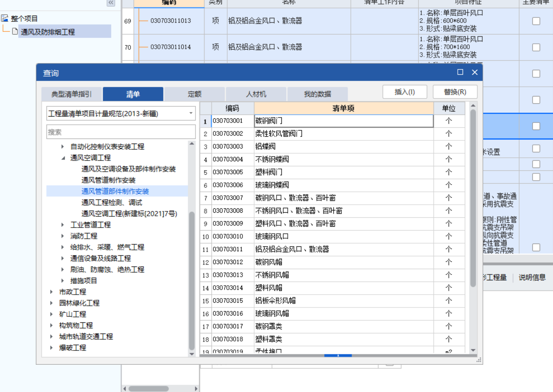
Task: Switch to the 我的数据 tab
Action: click(318, 94)
